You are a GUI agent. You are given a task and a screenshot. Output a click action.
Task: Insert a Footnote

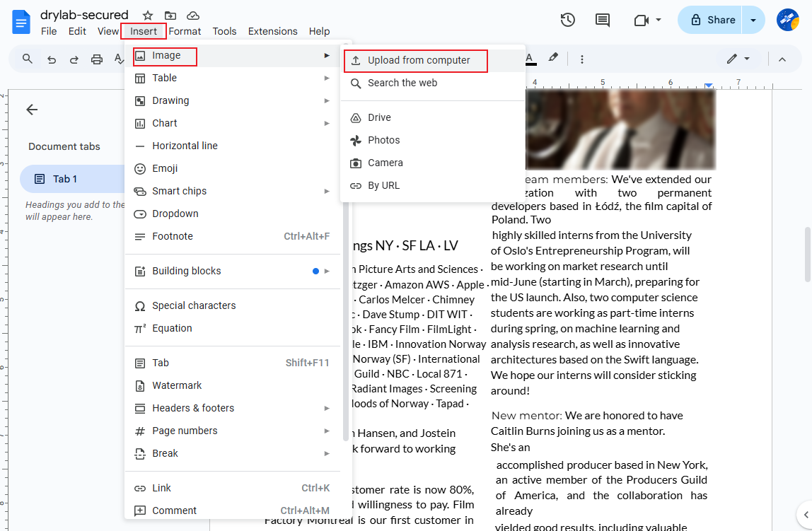pos(233,237)
